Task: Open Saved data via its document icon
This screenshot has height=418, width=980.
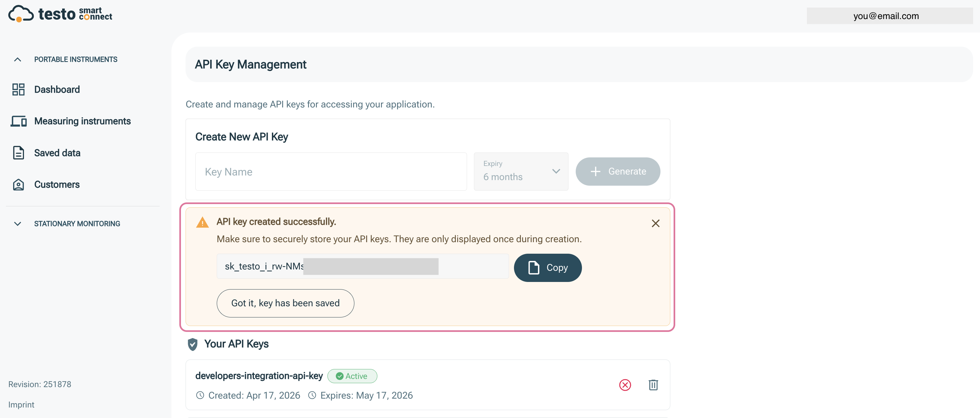Action: click(18, 152)
